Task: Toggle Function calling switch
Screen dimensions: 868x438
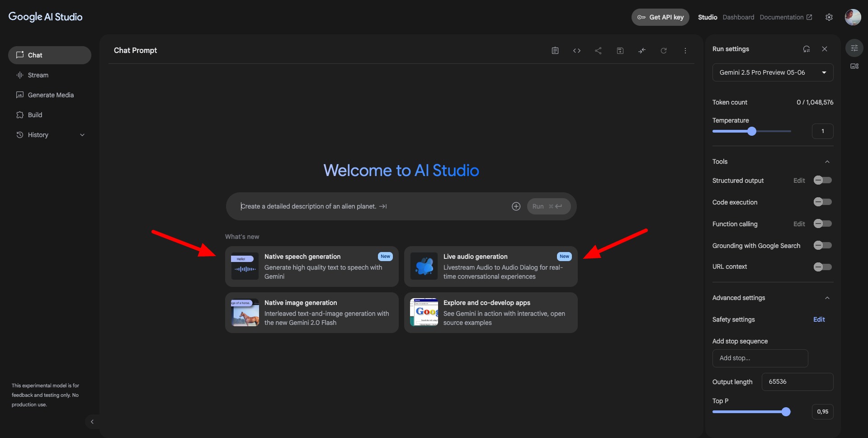Action: point(823,224)
